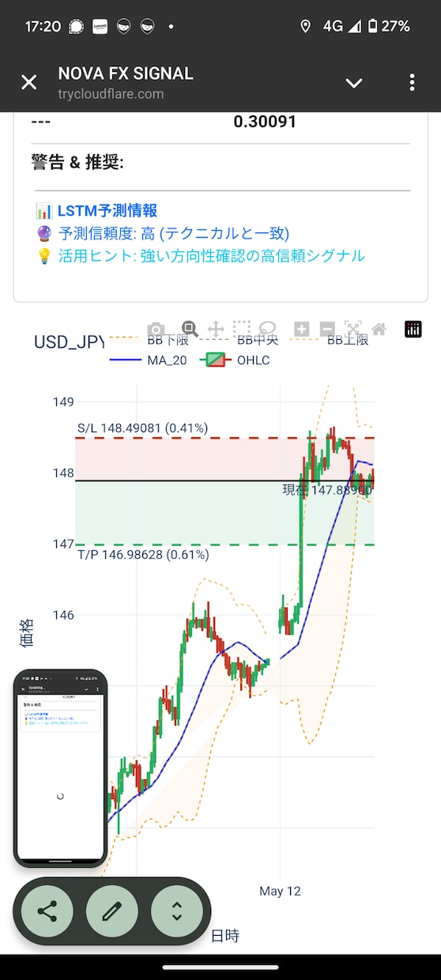441x980 pixels.
Task: Zoom in on the chart plus icon
Action: (301, 329)
